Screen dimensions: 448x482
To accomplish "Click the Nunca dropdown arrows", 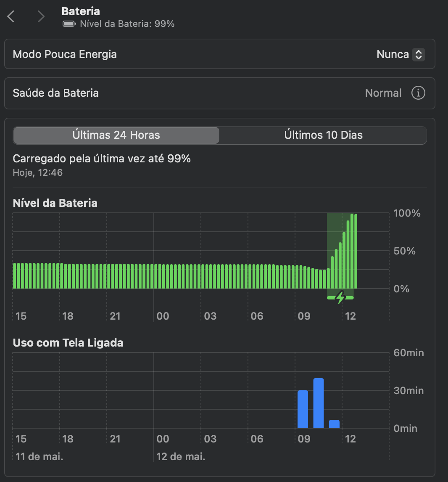I will pyautogui.click(x=418, y=54).
